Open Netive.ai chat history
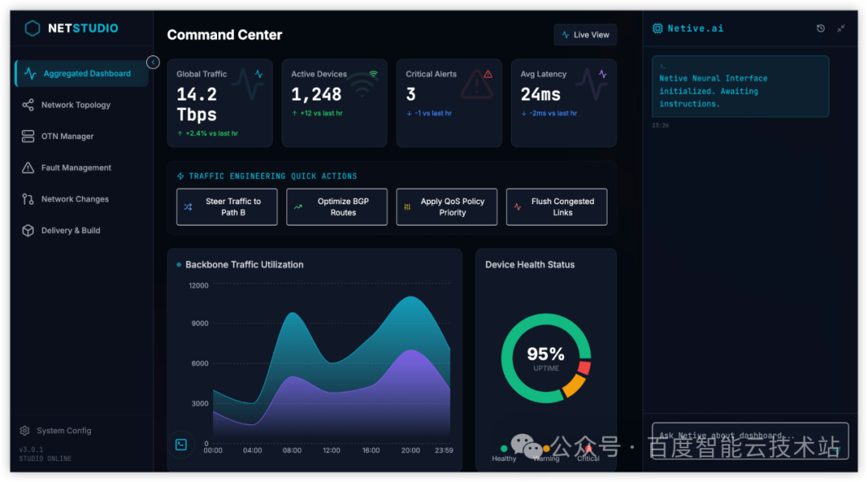Image resolution: width=868 pixels, height=482 pixels. [821, 28]
